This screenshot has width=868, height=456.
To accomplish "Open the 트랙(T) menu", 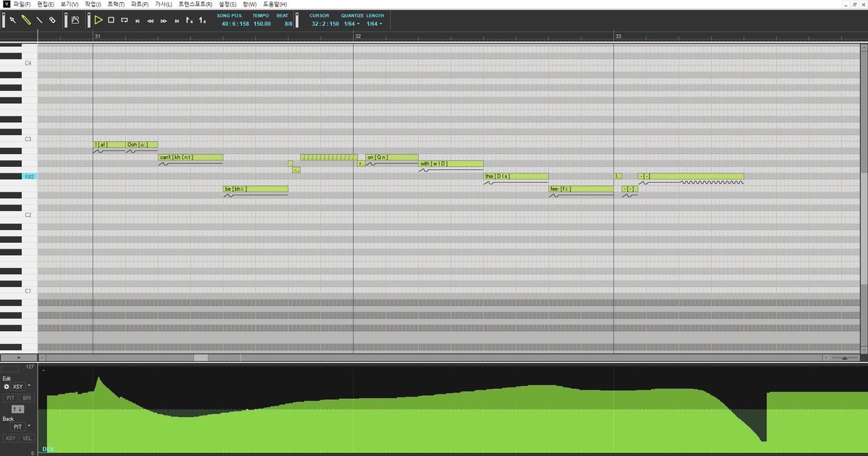I will click(116, 4).
